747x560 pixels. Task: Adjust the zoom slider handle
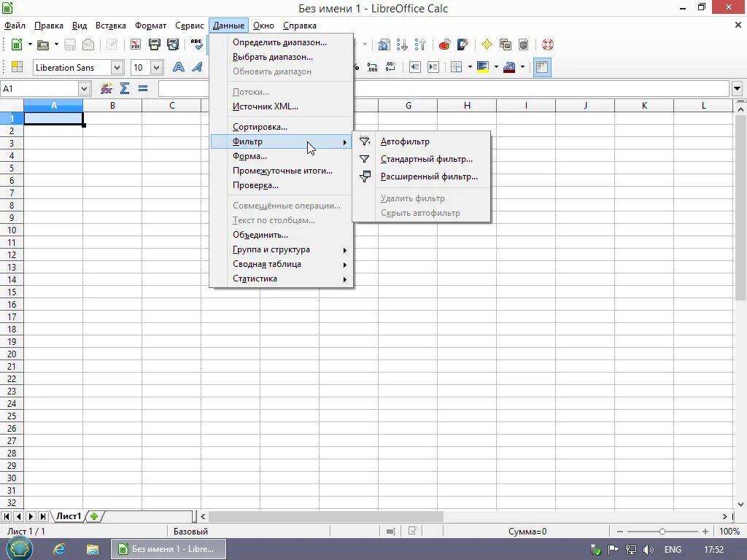tap(662, 532)
